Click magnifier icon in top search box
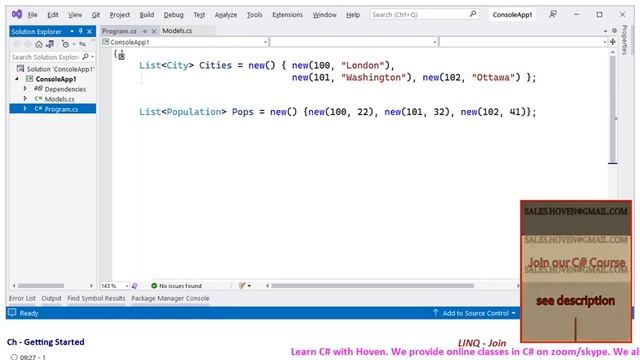 click(x=473, y=14)
